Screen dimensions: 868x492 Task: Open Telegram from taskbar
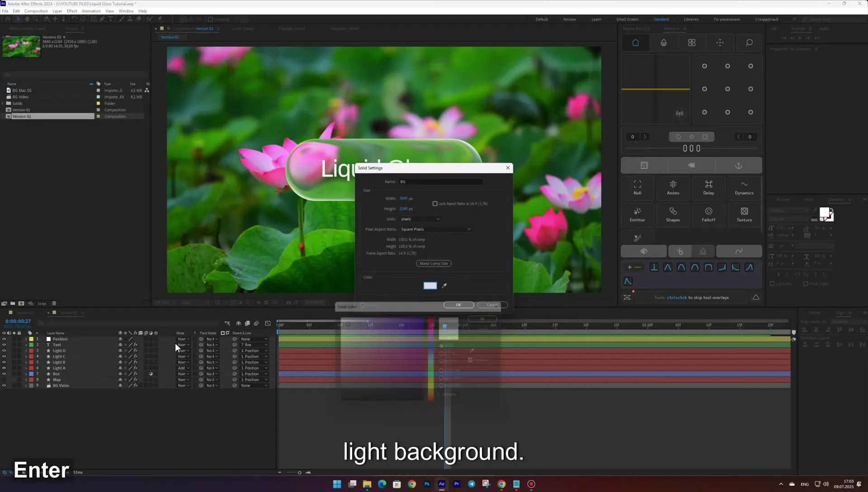(x=472, y=484)
